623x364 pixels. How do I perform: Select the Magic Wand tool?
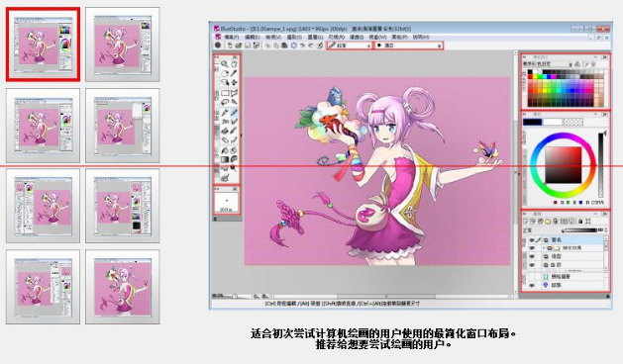pyautogui.click(x=234, y=102)
